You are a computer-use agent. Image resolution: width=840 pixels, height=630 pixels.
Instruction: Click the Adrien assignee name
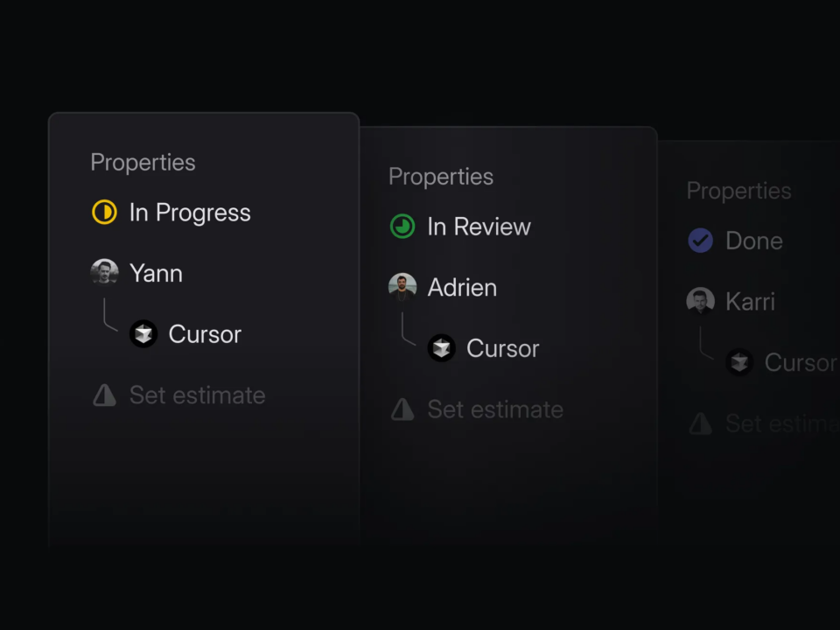(462, 287)
